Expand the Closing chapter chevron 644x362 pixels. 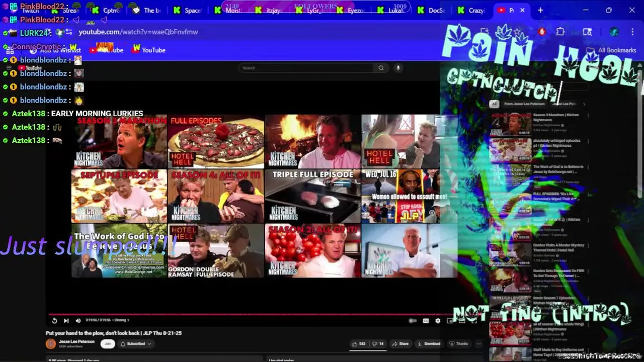128,320
